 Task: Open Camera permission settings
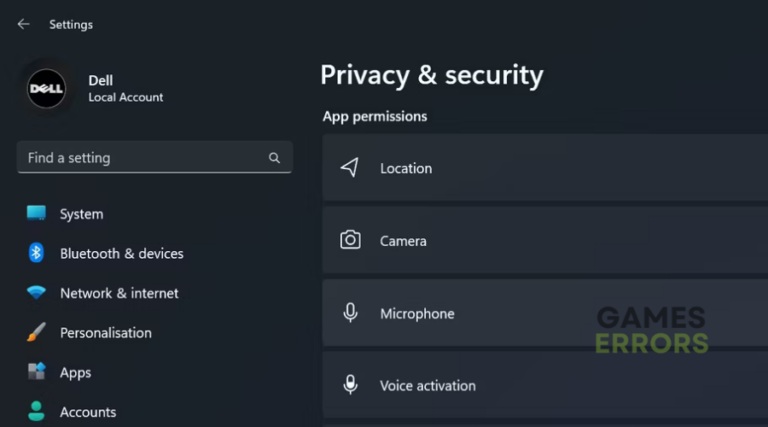(545, 240)
